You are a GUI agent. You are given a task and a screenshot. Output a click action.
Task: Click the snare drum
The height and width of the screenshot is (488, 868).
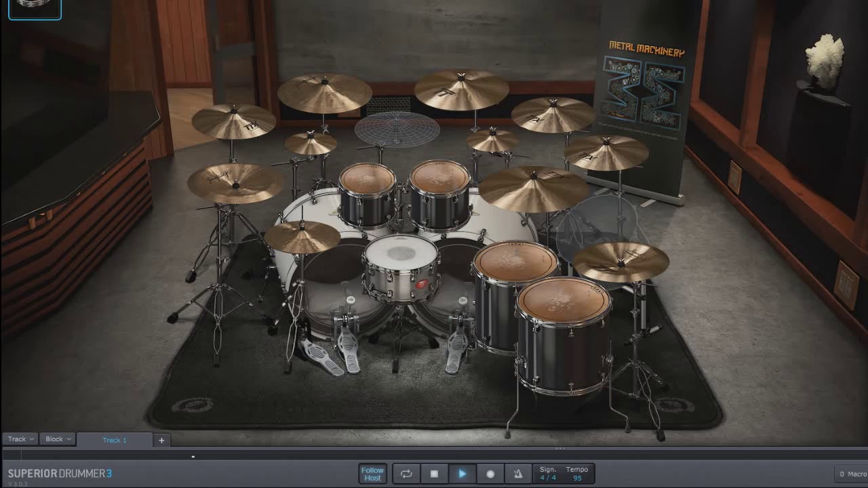pyautogui.click(x=401, y=268)
